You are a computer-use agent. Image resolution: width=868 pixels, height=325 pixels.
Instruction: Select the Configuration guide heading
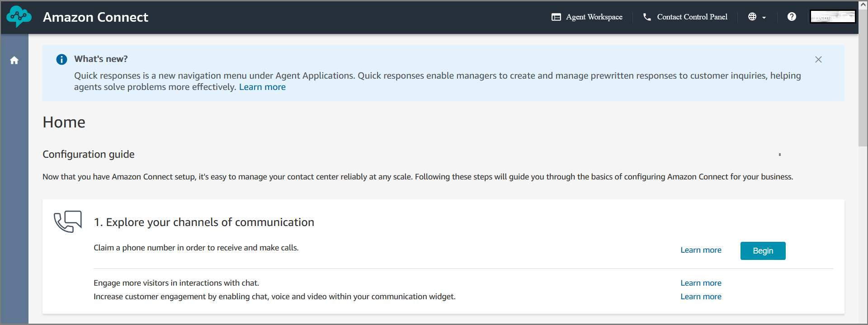click(89, 154)
